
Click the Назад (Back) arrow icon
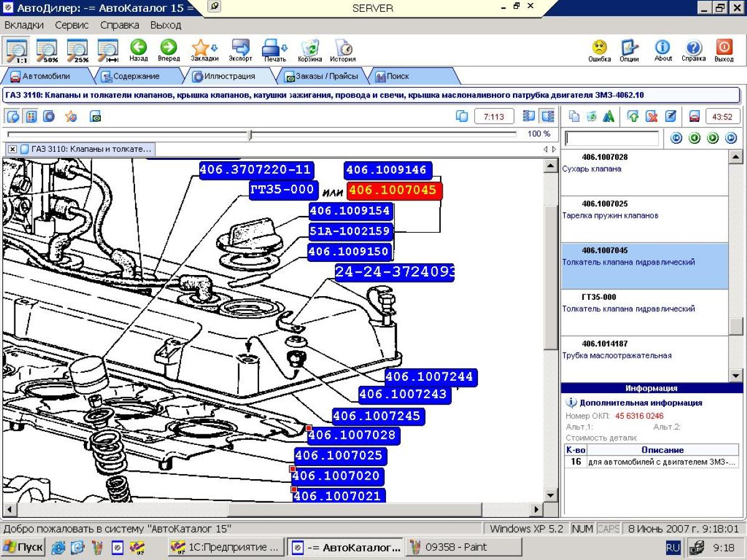coord(138,49)
